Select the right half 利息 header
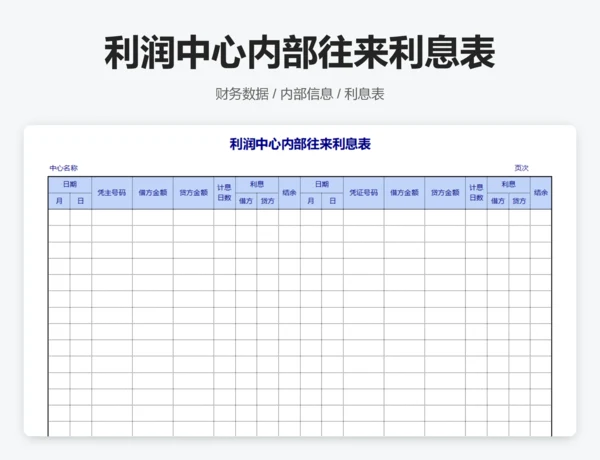Screen dimensions: 600x460 tap(509, 184)
